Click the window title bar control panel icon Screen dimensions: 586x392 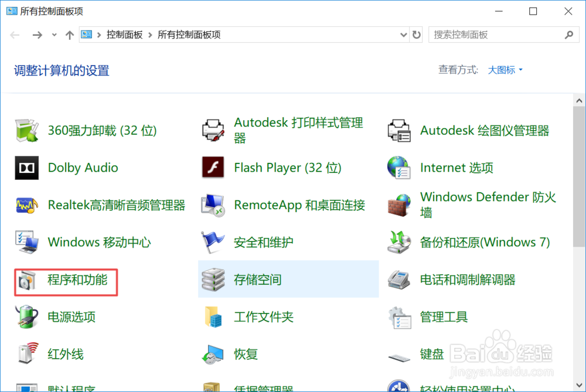[12, 11]
